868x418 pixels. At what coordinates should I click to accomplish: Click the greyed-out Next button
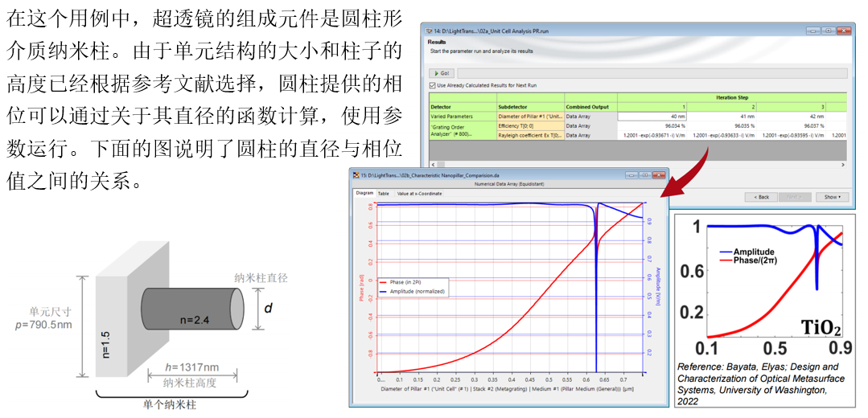[795, 197]
